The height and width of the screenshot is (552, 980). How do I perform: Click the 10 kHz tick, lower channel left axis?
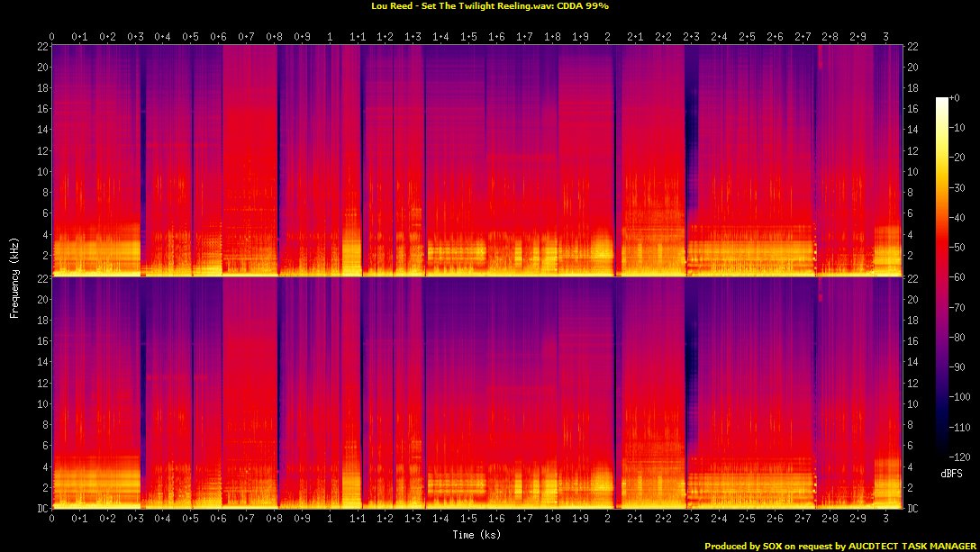click(43, 403)
